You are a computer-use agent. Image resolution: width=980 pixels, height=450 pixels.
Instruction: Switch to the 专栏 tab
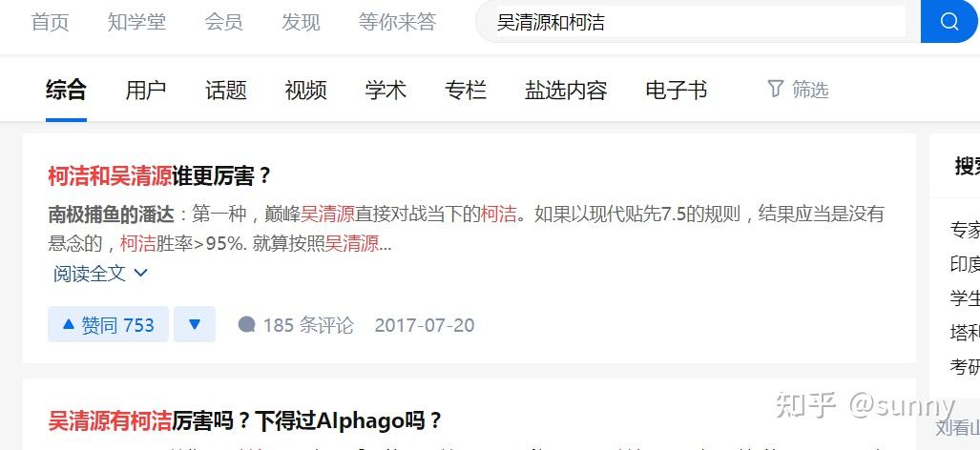466,91
